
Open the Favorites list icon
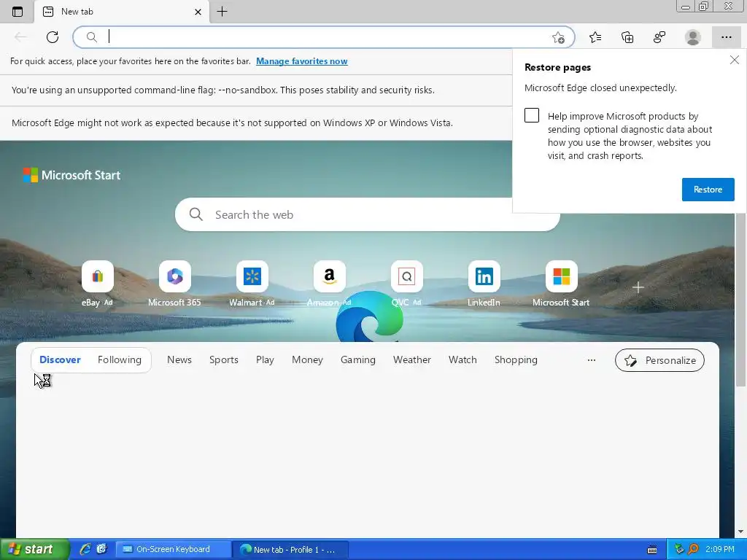pyautogui.click(x=595, y=37)
